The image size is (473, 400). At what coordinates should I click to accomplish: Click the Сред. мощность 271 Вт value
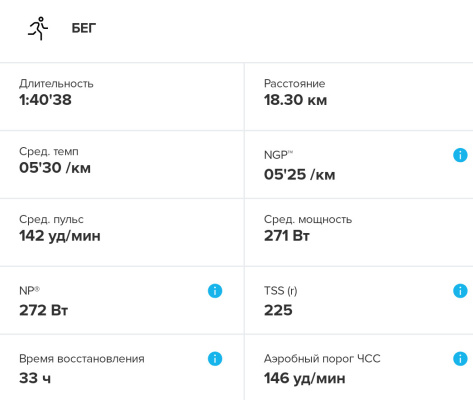287,236
